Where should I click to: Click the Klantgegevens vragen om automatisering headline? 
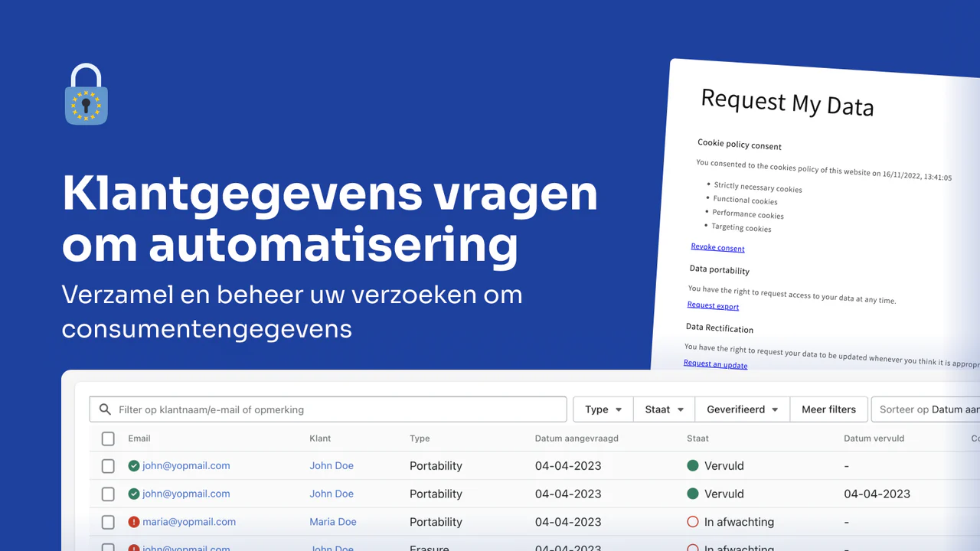tap(329, 219)
